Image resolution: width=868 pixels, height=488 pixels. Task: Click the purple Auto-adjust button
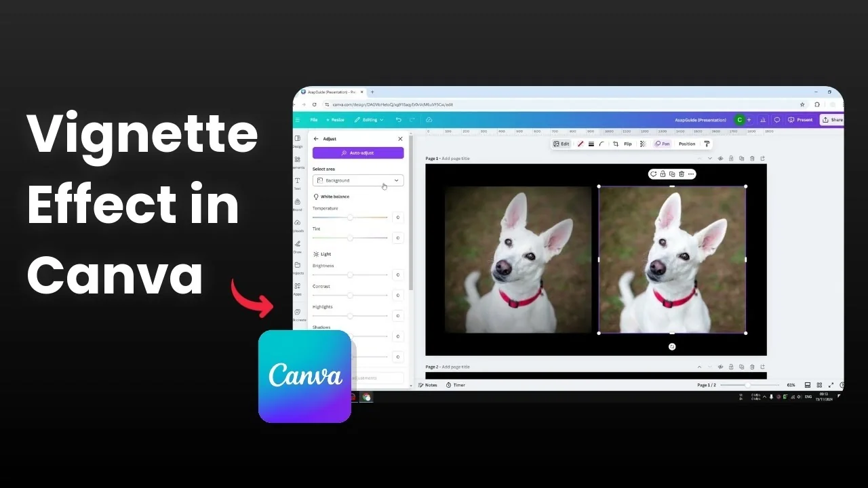tap(358, 153)
